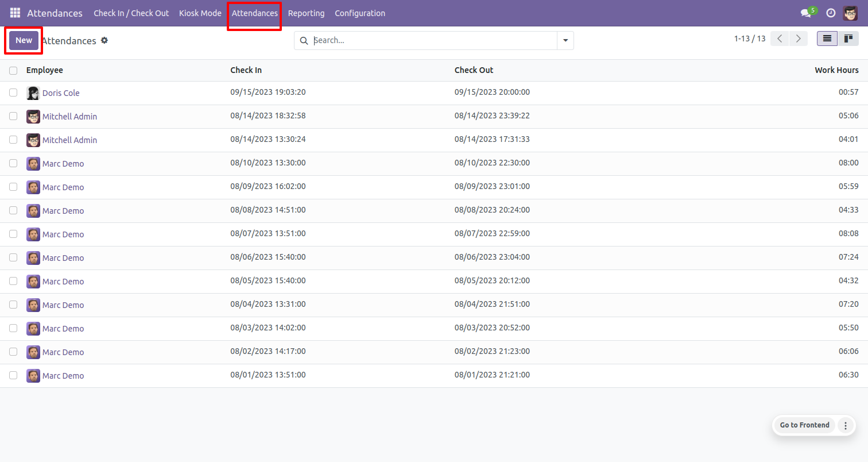This screenshot has width=868, height=462.
Task: Check the Doris Cole row checkbox
Action: pos(13,93)
